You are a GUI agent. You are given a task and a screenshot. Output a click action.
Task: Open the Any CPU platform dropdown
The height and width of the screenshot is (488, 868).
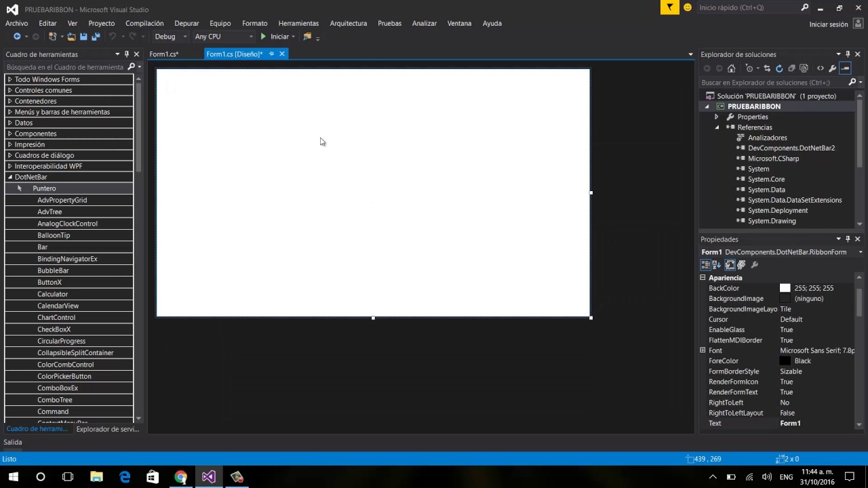point(224,37)
